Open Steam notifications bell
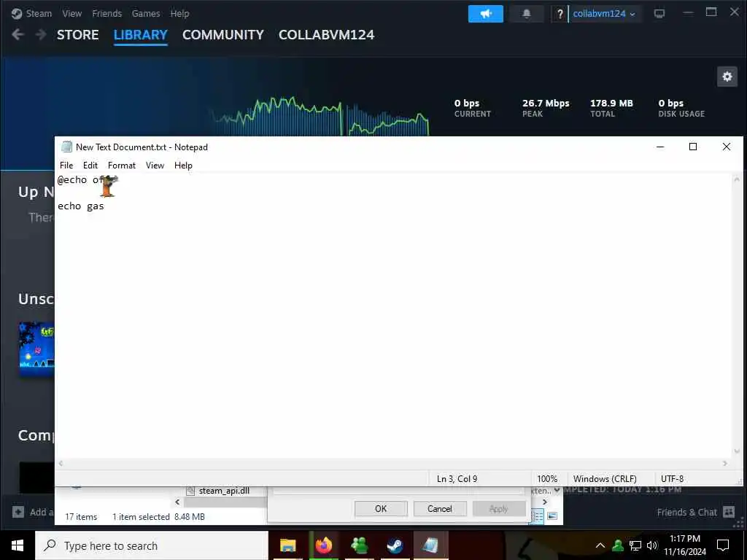747x560 pixels. click(x=527, y=14)
